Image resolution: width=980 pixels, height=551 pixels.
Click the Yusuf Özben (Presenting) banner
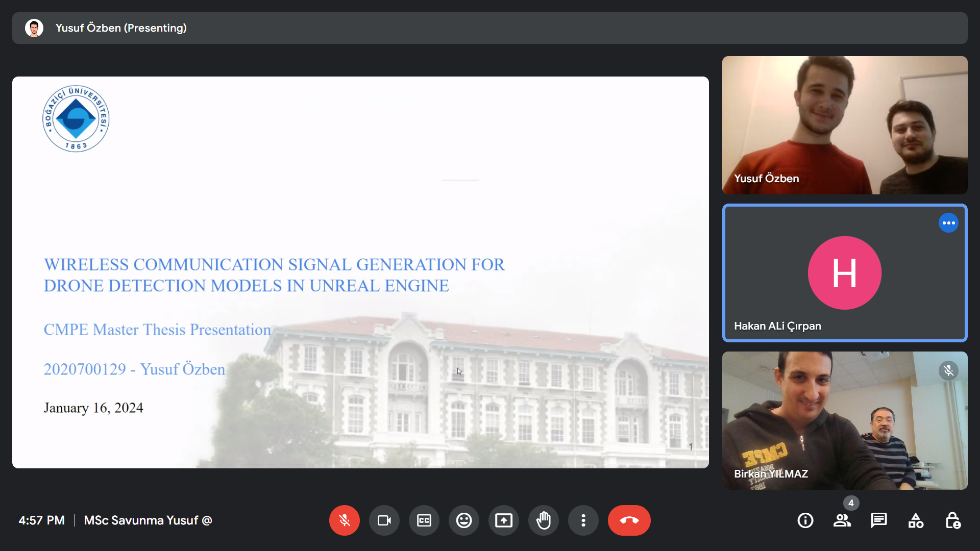(x=121, y=28)
